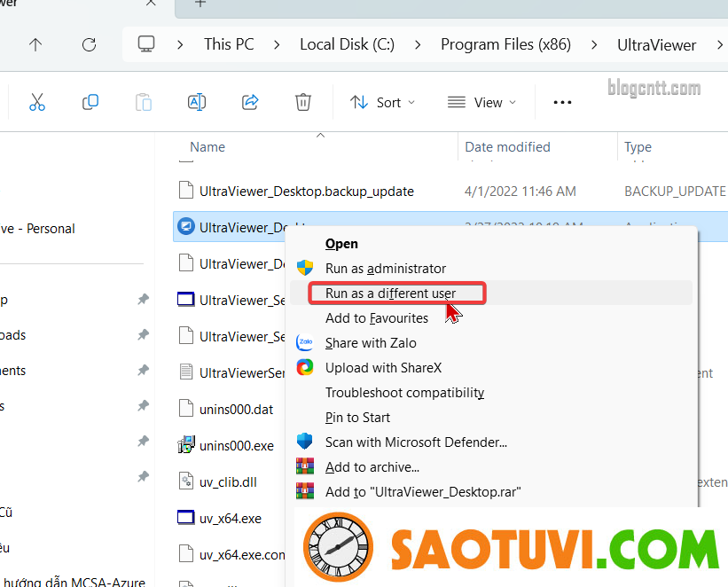Open the See more ellipsis menu

click(x=562, y=102)
